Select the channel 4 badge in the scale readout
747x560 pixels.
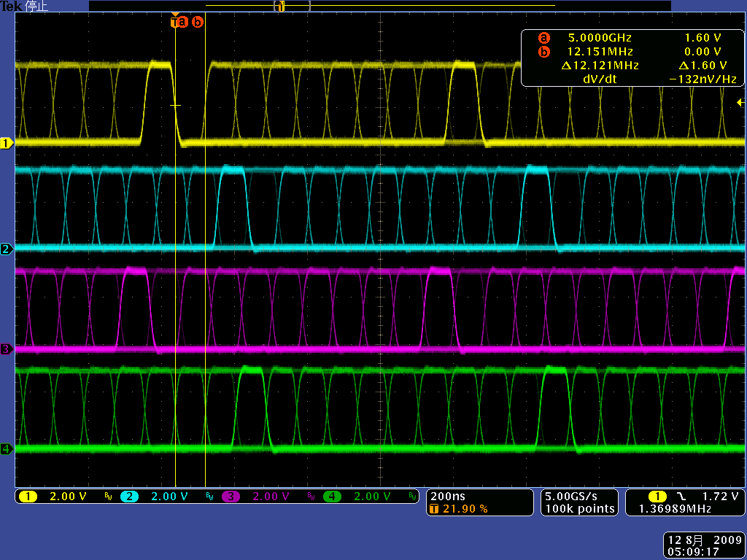(332, 497)
